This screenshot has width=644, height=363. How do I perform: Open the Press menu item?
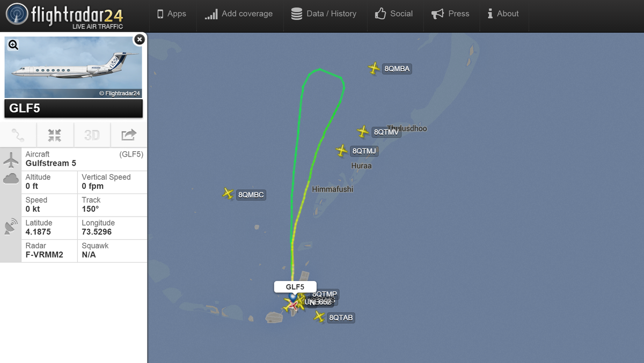pyautogui.click(x=450, y=14)
